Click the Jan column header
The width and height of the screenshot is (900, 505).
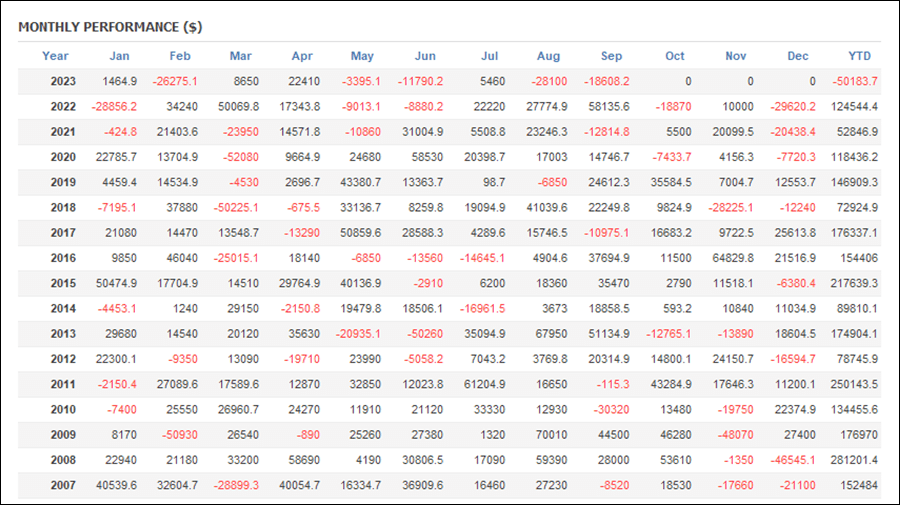click(119, 56)
